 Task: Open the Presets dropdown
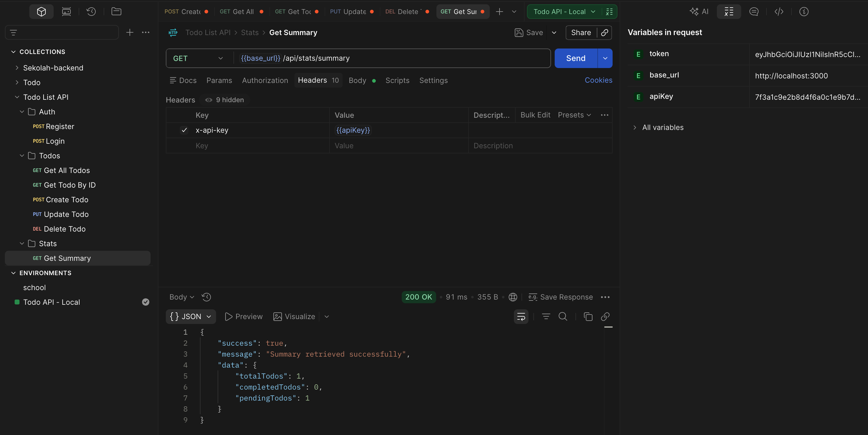pyautogui.click(x=575, y=115)
